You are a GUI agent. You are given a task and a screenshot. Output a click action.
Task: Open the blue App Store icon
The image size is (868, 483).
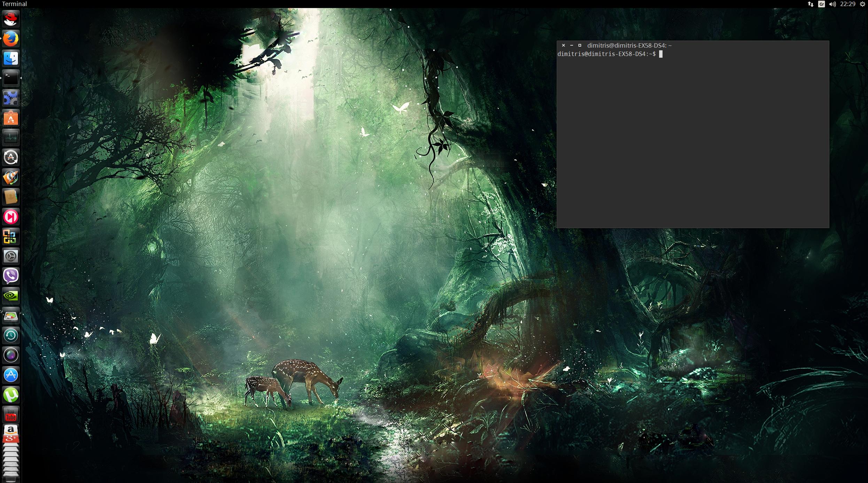click(x=11, y=375)
